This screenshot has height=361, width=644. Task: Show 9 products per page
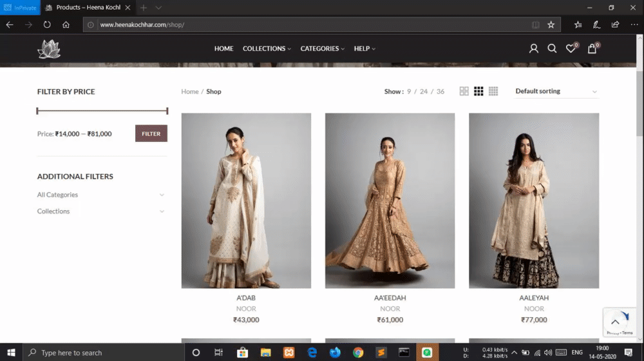click(x=409, y=92)
